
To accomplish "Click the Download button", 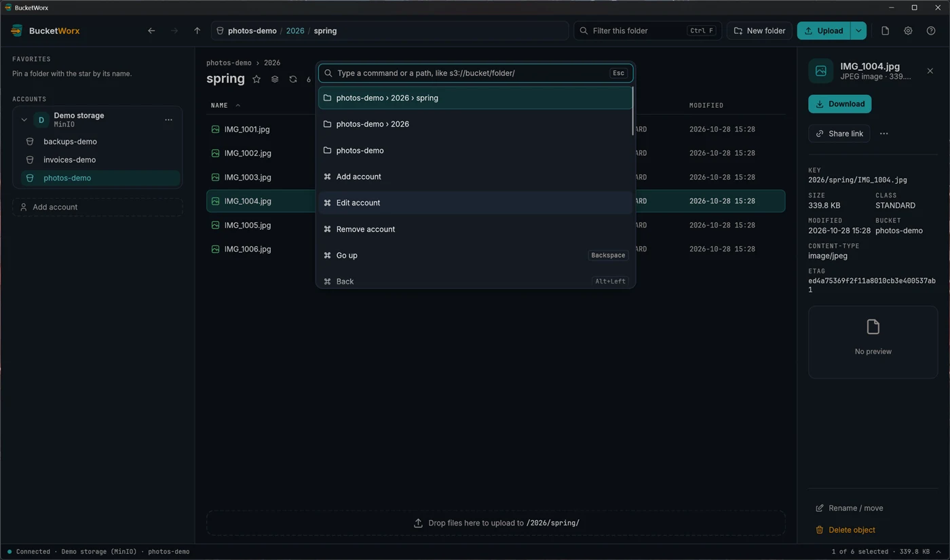I will [839, 104].
